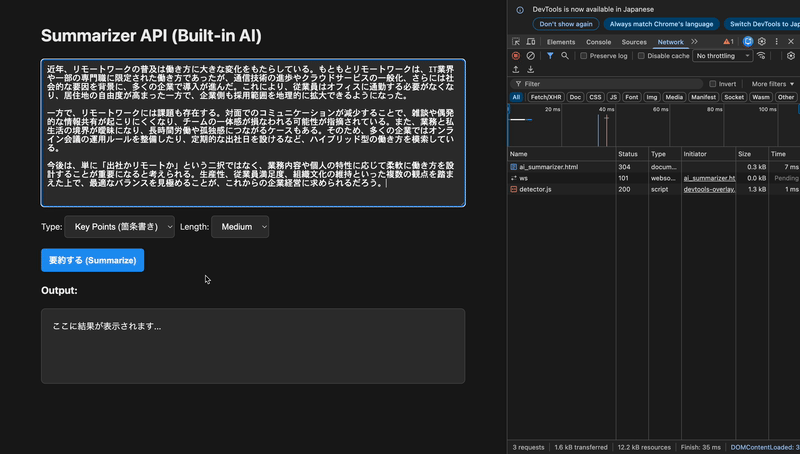Filter requests by Other type
This screenshot has height=454, width=800.
[786, 97]
